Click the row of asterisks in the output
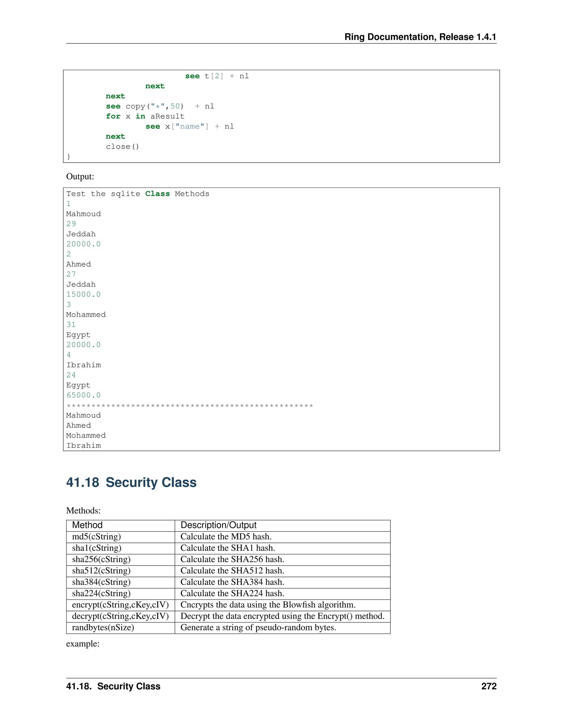Image resolution: width=563 pixels, height=728 pixels. click(x=189, y=405)
